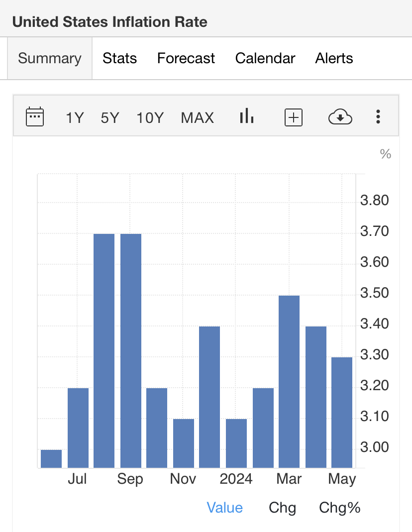Download data with the cloud icon
The width and height of the screenshot is (412, 532).
340,117
